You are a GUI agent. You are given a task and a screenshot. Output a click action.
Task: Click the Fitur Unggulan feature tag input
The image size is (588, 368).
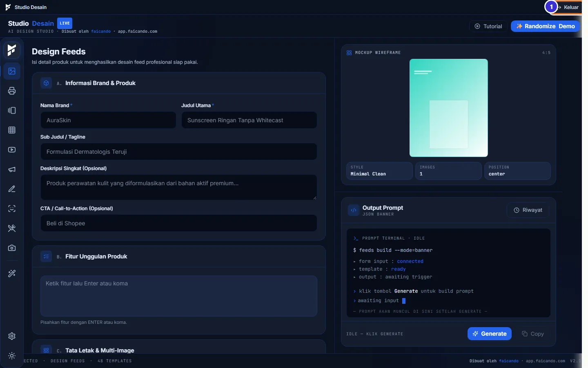pyautogui.click(x=178, y=296)
